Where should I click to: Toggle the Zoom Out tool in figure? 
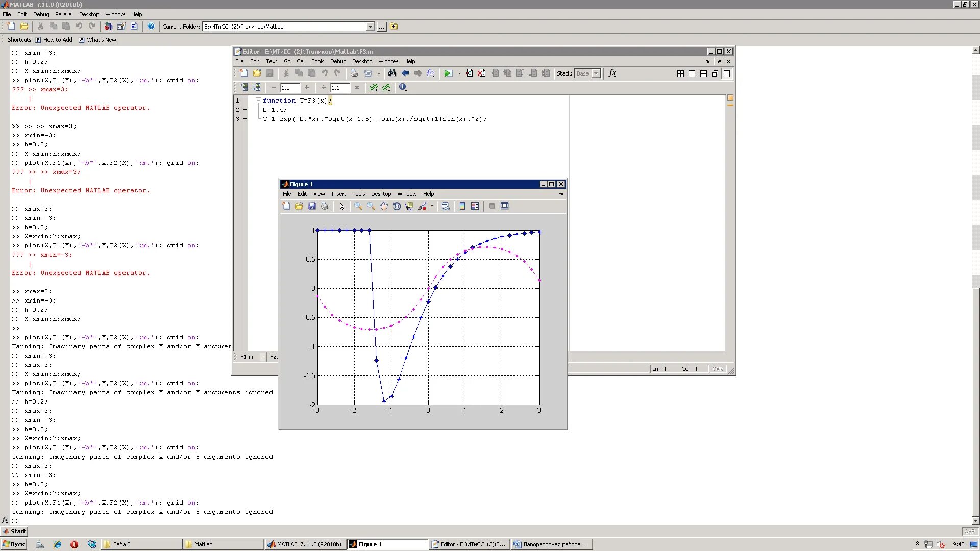coord(371,206)
